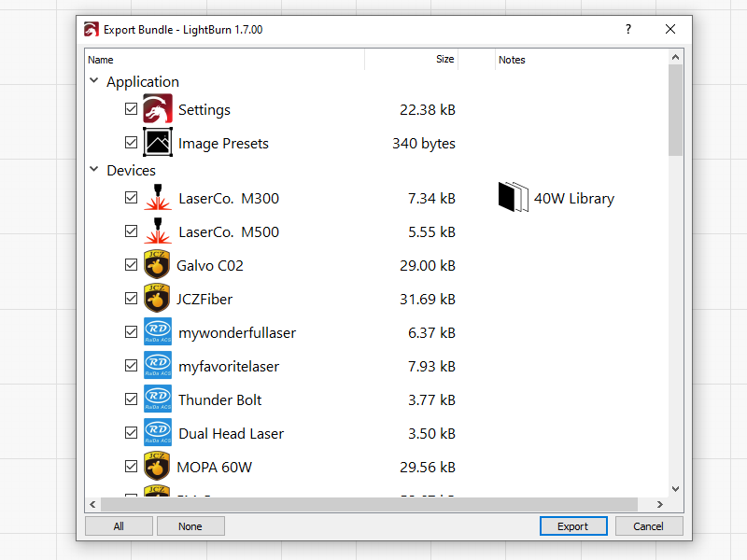The height and width of the screenshot is (560, 747).
Task: Toggle the JCZFiber checkbox
Action: (131, 300)
